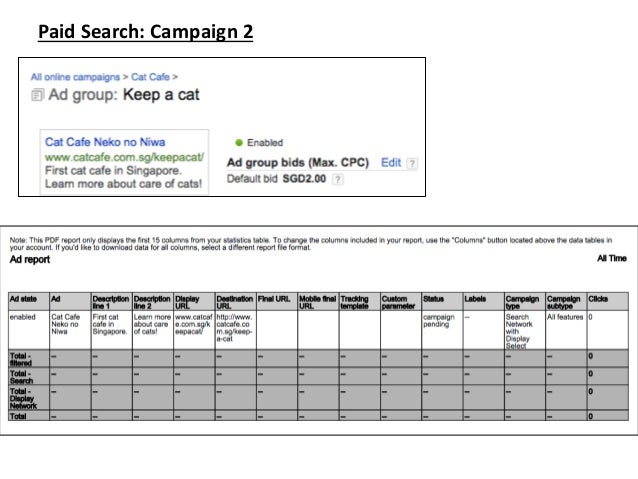Click the Campaign type column header
This screenshot has width=638, height=479.
pos(521,302)
